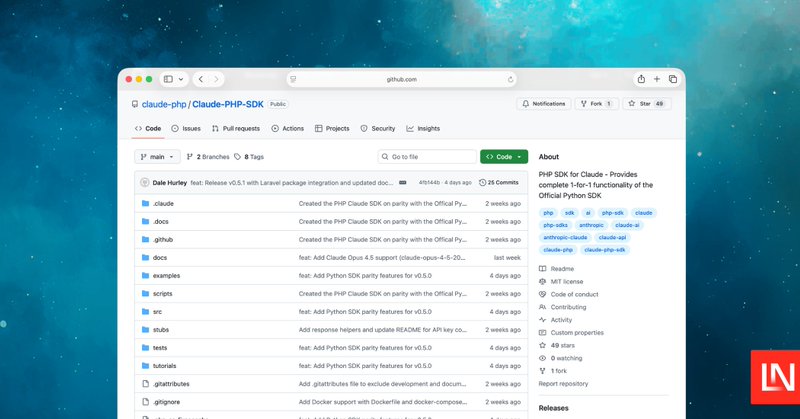800x419 pixels.
Task: Open the Activity link
Action: point(556,320)
